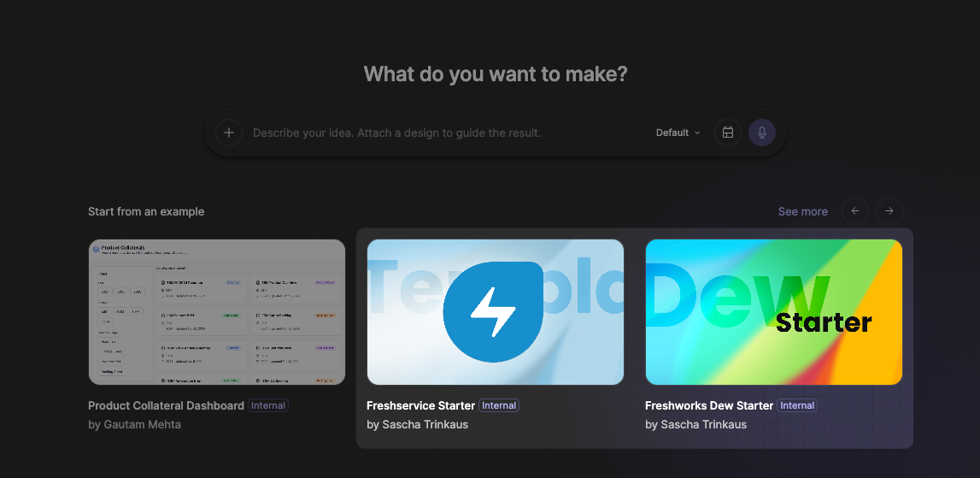Click the Freshworks Dew Starter title
This screenshot has width=980, height=478.
709,405
